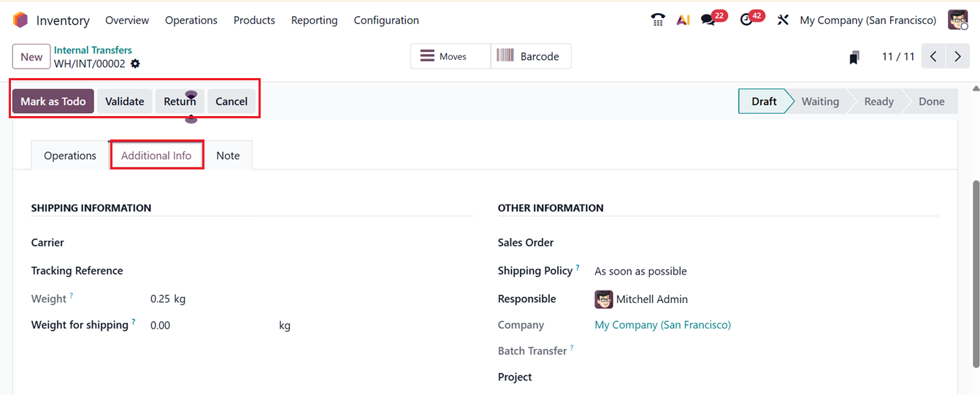This screenshot has height=395, width=980.
Task: Open the Internal Transfers breadcrumb link
Action: (x=93, y=50)
